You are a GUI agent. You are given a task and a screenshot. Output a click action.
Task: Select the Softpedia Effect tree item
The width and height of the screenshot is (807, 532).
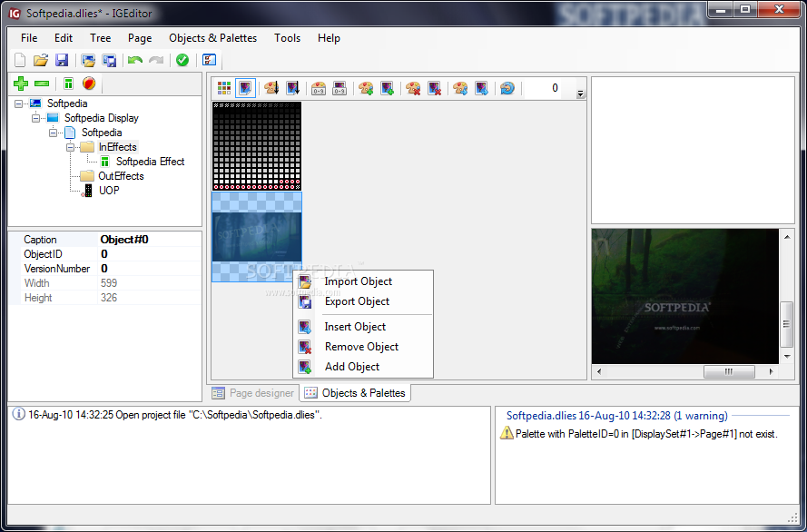click(x=151, y=162)
